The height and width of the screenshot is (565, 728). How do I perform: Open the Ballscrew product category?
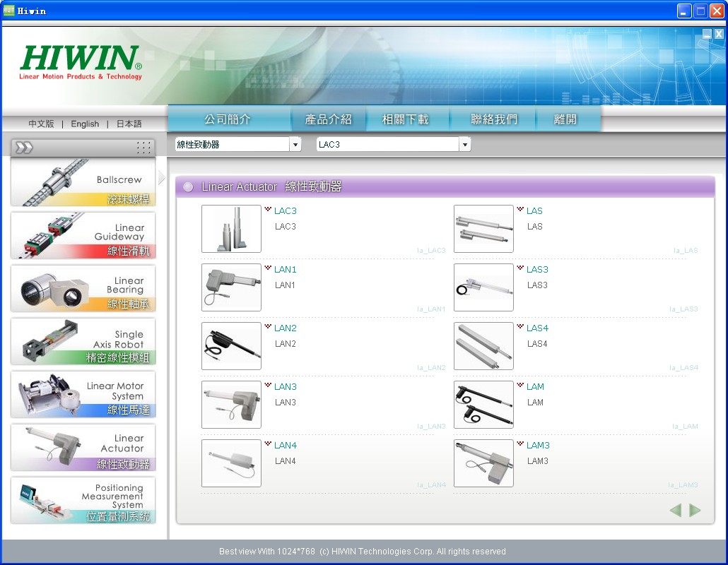(x=83, y=182)
